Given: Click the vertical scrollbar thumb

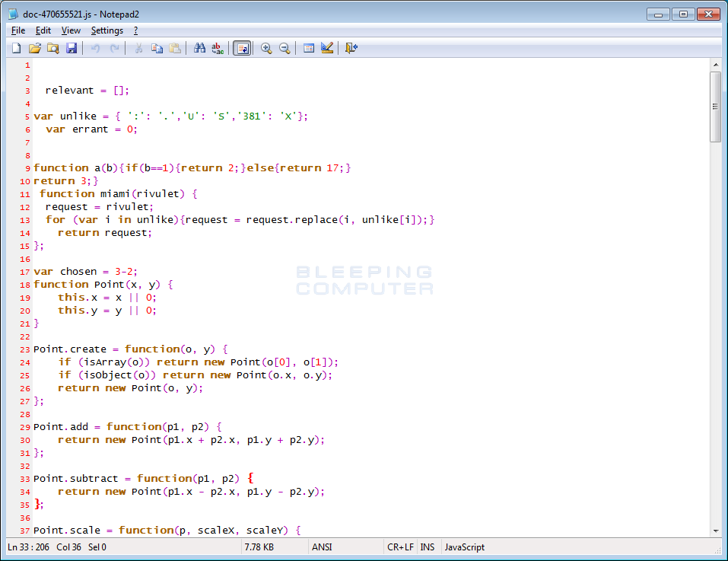Looking at the screenshot, I should (716, 107).
